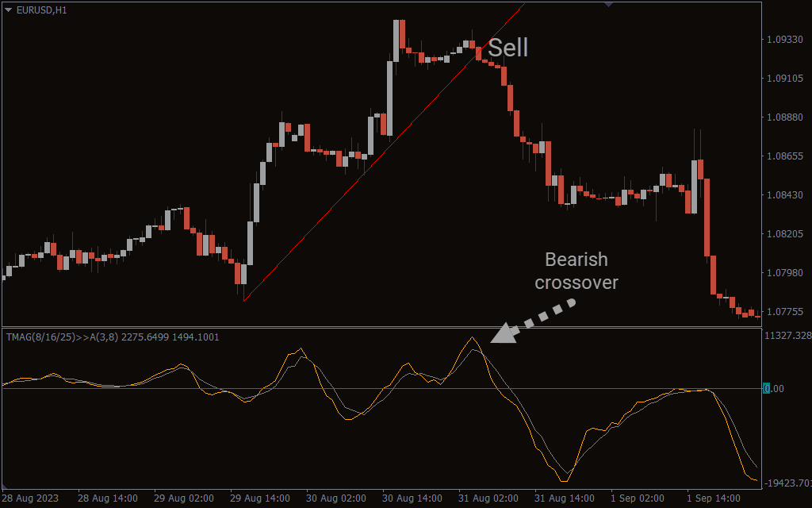Screen dimensions: 812x508
Task: Click the Sell text label
Action: [507, 48]
